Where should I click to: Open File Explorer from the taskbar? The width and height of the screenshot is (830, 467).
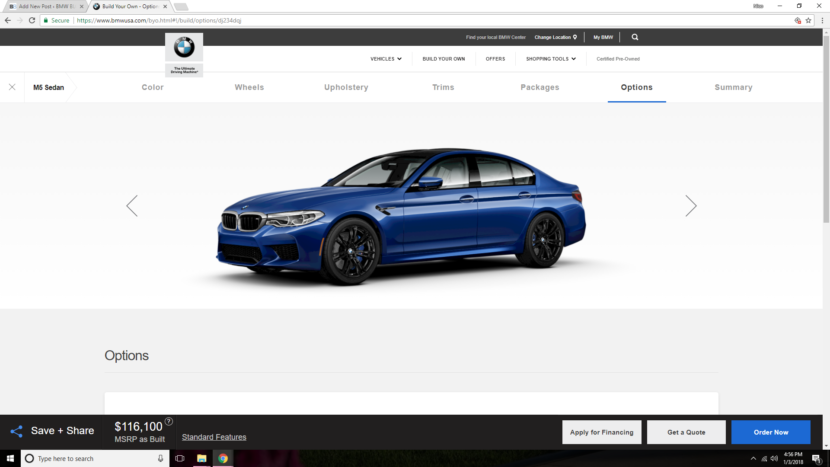point(201,458)
